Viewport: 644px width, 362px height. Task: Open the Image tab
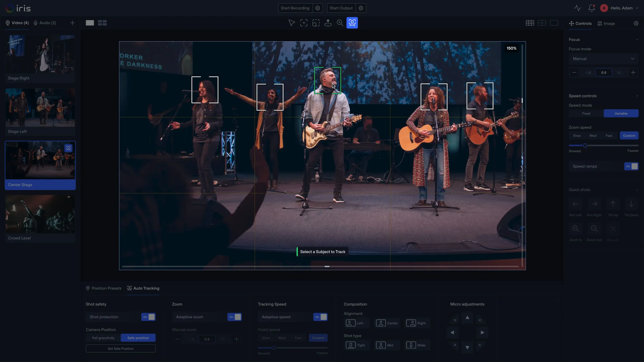pyautogui.click(x=606, y=23)
